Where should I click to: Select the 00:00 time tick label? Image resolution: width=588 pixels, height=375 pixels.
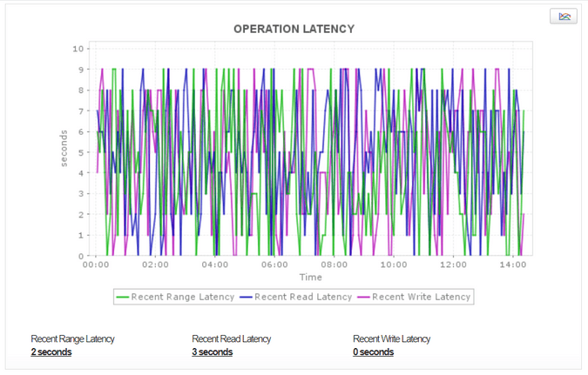[96, 265]
